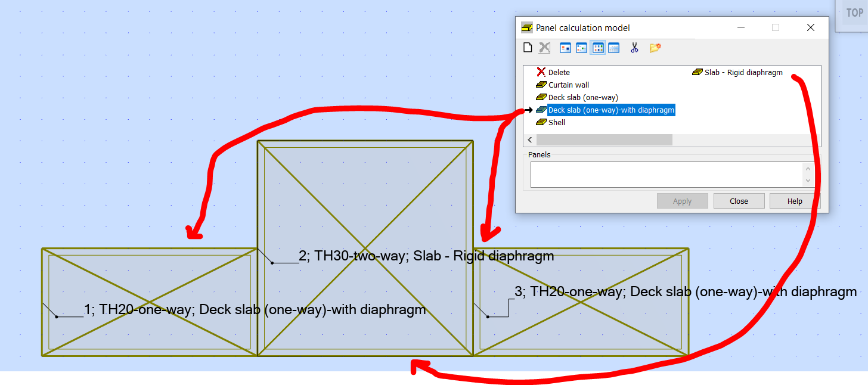Select the first list view style icon
Image resolution: width=868 pixels, height=385 pixels.
pos(565,47)
